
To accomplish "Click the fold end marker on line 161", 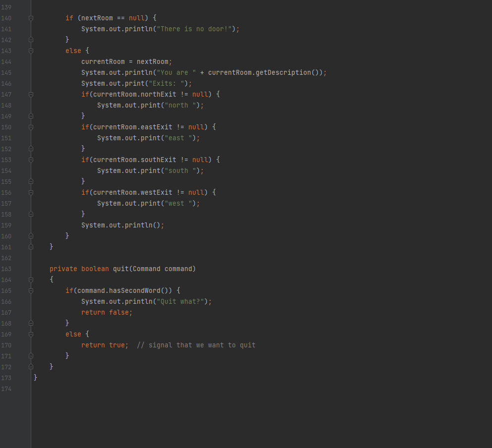I will click(31, 246).
